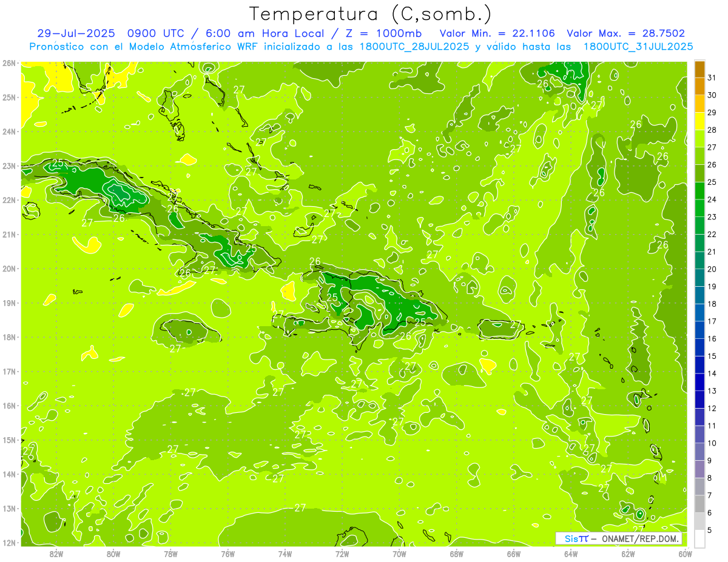Viewport: 728px width, 562px height.
Task: Click the legend scale number '10'
Action: coord(712,443)
